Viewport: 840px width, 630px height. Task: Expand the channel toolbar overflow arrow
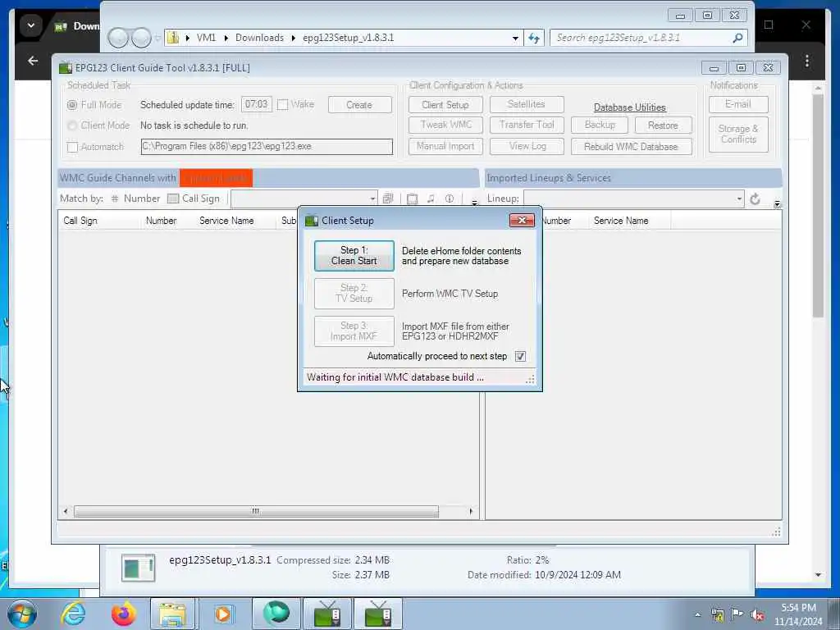pos(474,203)
